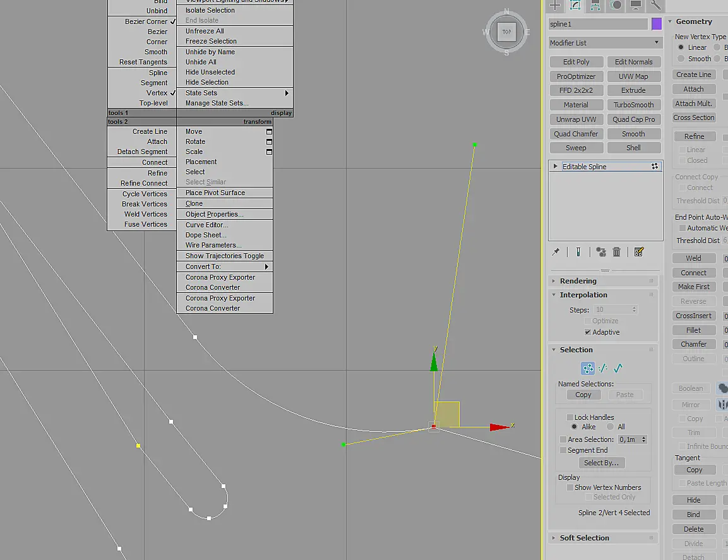Choose Bezier Corner vertex type in menu
The width and height of the screenshot is (728, 560).
tap(142, 21)
